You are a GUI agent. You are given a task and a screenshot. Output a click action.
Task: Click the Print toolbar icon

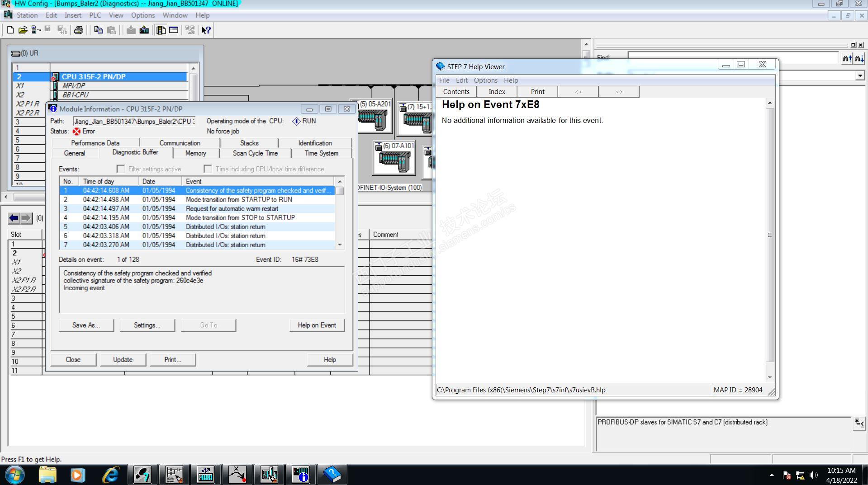78,30
